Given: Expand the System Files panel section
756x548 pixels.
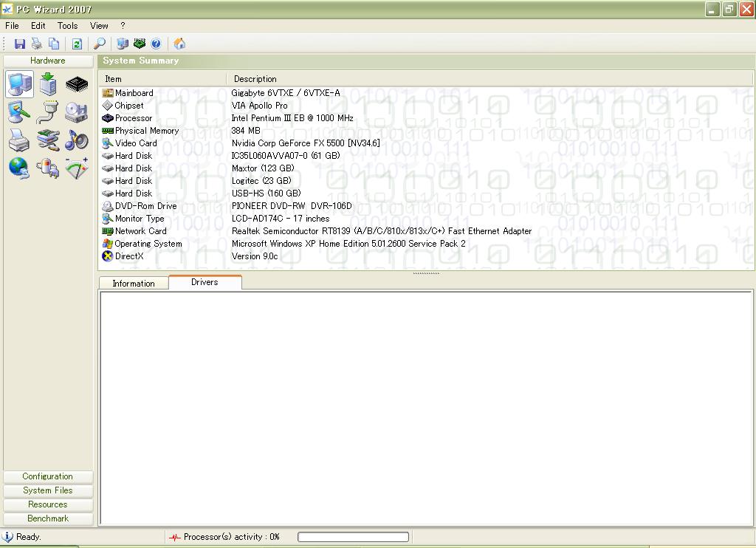Looking at the screenshot, I should (48, 490).
